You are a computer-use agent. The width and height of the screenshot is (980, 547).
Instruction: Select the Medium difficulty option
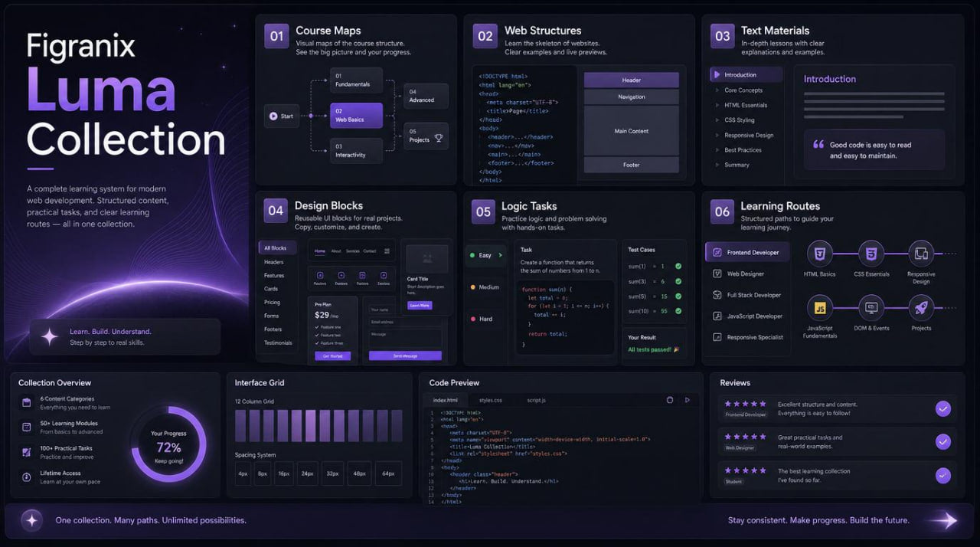pyautogui.click(x=487, y=287)
